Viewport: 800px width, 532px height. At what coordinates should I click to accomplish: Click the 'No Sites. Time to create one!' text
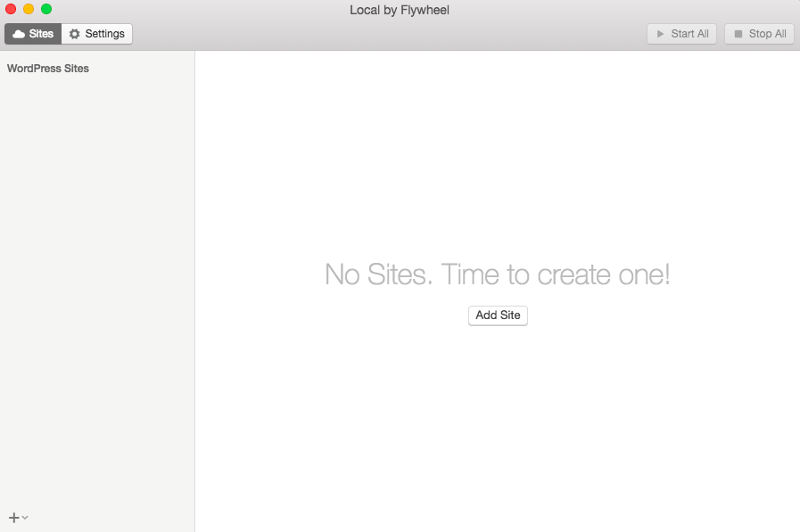[x=498, y=274]
